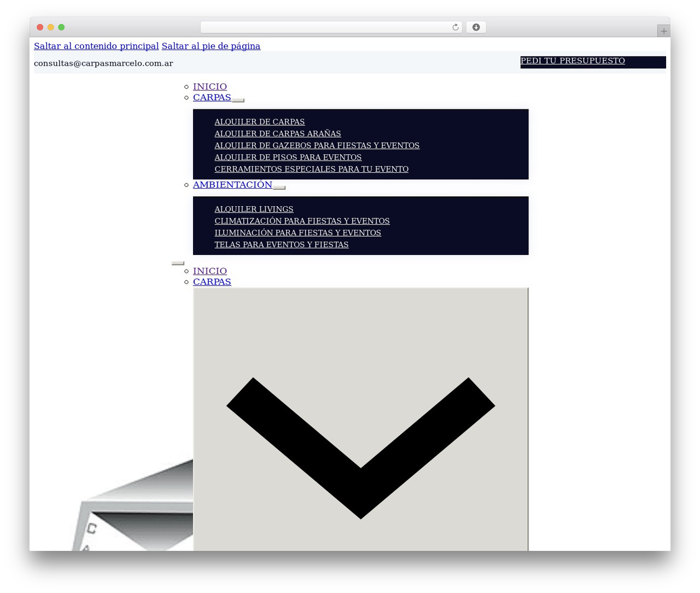Expand the AMBIENTACIÓN submenu toggle button
Viewport: 700px width, 593px height.
point(279,188)
